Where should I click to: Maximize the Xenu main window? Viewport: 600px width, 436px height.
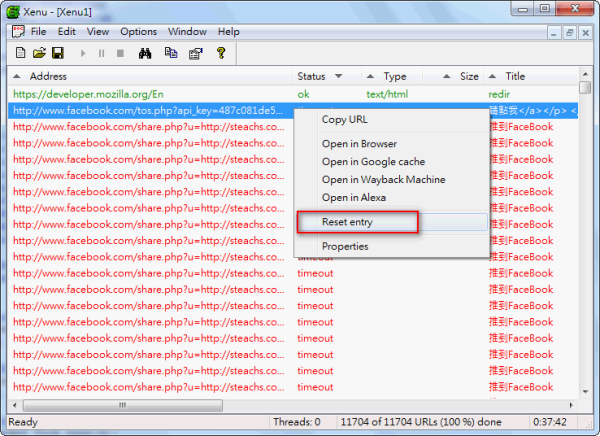[x=545, y=9]
